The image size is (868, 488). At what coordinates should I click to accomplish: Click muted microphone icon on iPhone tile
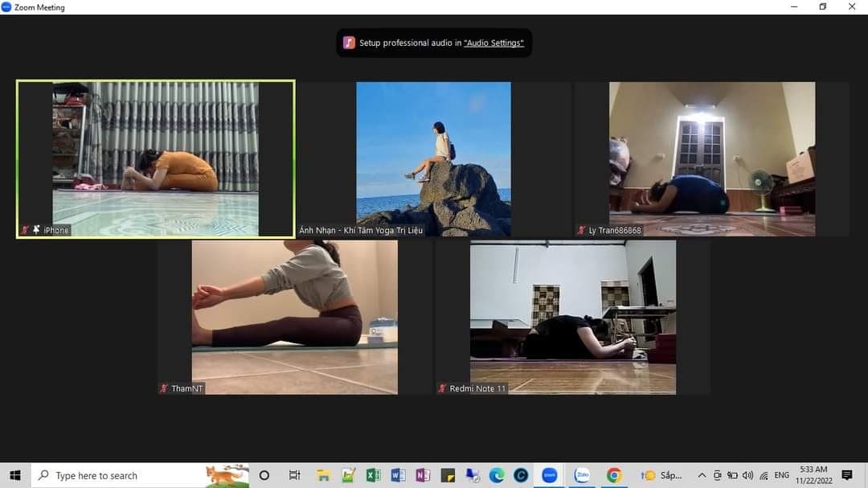coord(25,230)
